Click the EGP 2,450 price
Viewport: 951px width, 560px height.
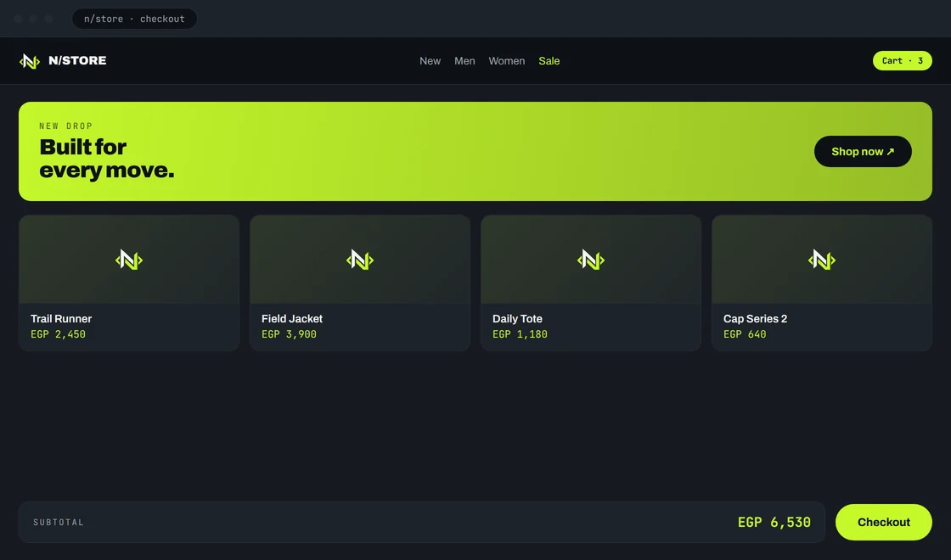click(x=59, y=334)
